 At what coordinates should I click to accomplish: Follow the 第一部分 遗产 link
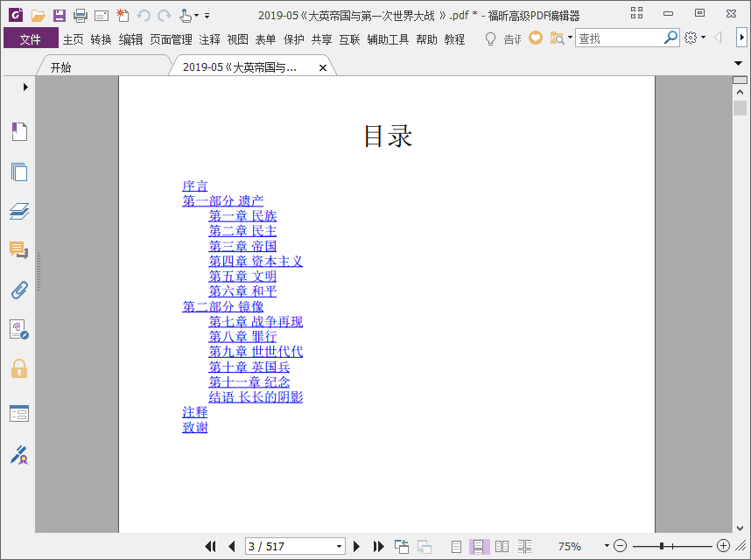tap(222, 201)
